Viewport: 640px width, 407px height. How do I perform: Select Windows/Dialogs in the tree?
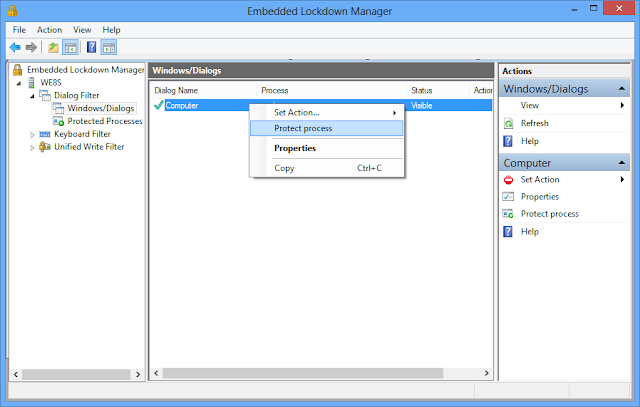[101, 108]
